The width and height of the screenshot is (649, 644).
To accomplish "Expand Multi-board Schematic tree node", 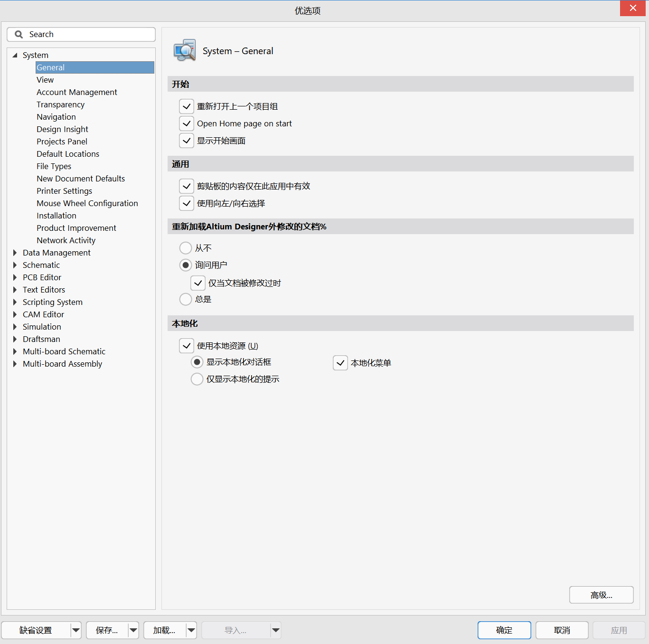I will 15,351.
